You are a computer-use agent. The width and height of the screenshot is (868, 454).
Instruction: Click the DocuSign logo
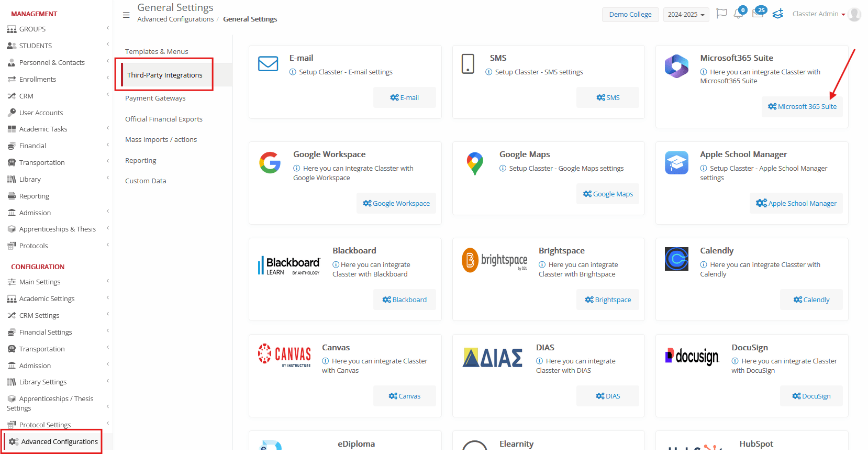pyautogui.click(x=692, y=357)
